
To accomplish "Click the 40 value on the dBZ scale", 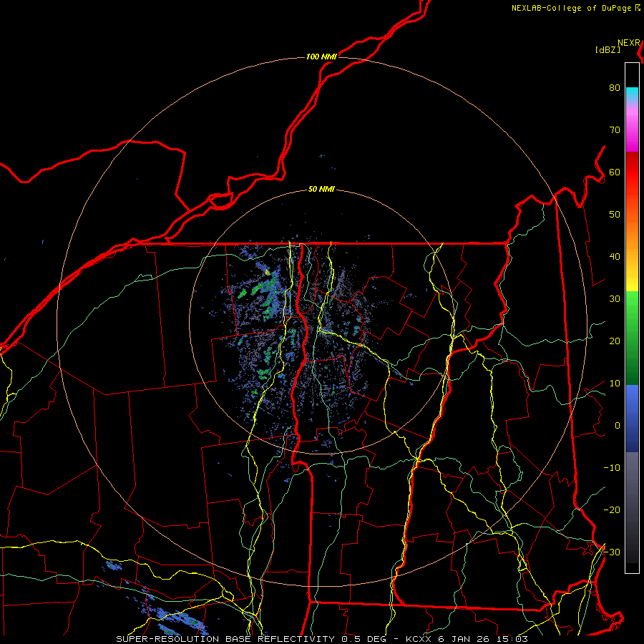I will [615, 257].
